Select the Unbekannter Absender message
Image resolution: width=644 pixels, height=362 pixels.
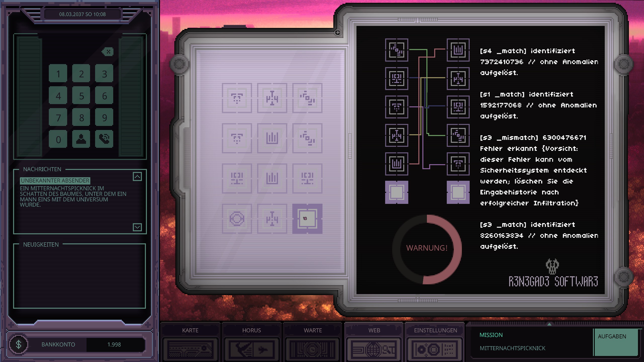click(55, 180)
